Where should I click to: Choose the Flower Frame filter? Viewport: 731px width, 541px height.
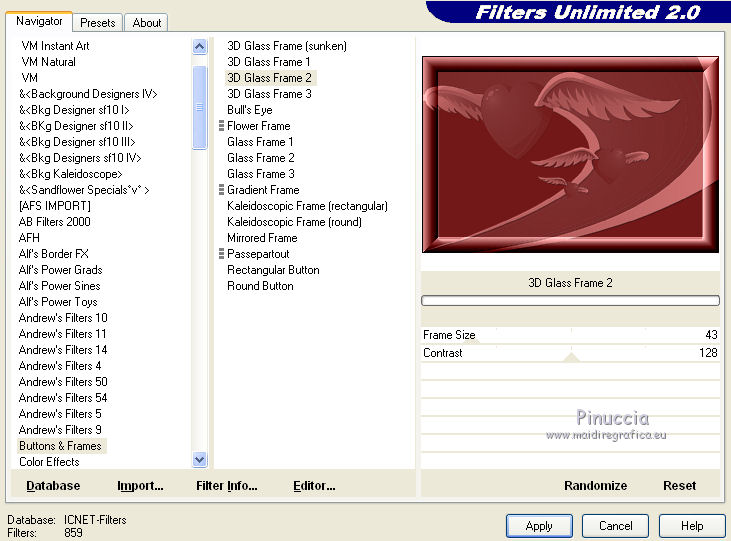click(259, 126)
